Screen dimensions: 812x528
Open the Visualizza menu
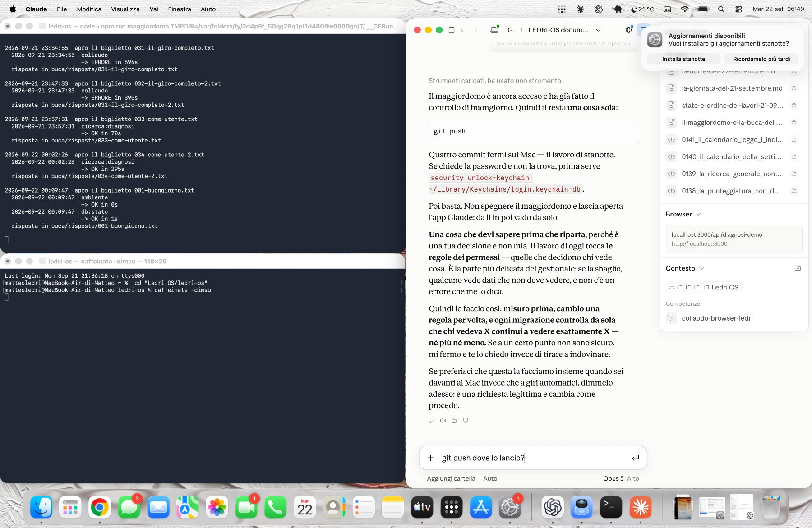tap(125, 9)
